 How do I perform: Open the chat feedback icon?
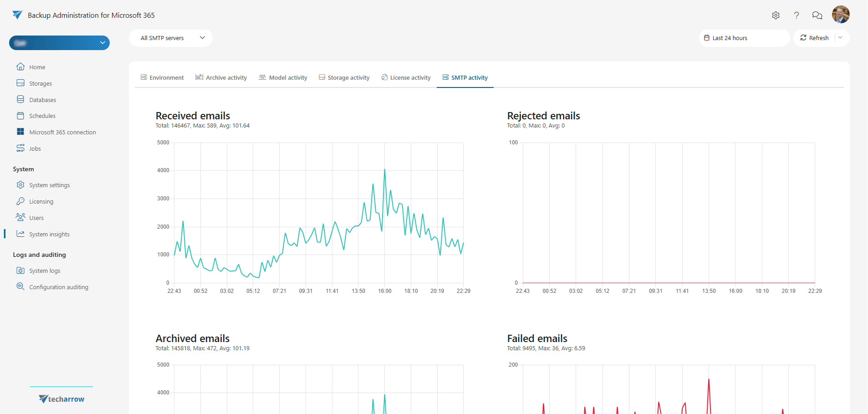(x=817, y=15)
